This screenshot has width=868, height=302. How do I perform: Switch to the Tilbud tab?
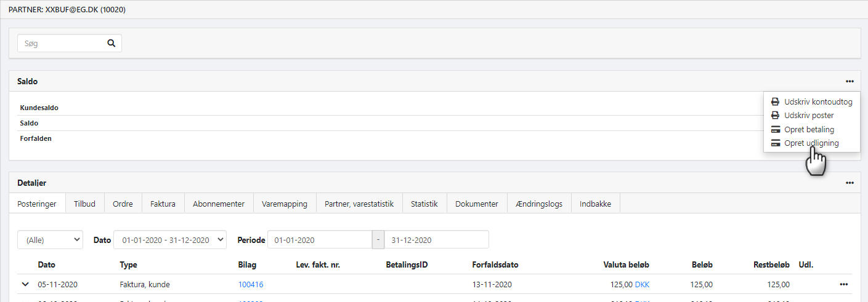click(x=84, y=204)
